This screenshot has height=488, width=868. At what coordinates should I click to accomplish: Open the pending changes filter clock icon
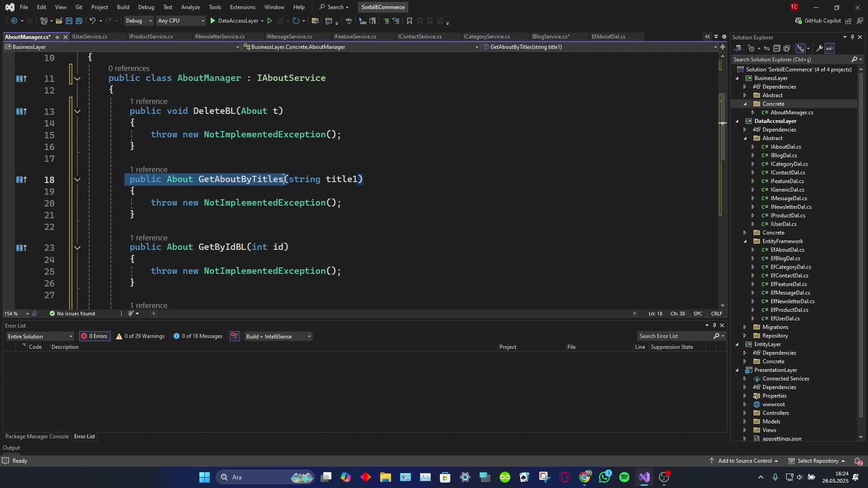click(751, 48)
